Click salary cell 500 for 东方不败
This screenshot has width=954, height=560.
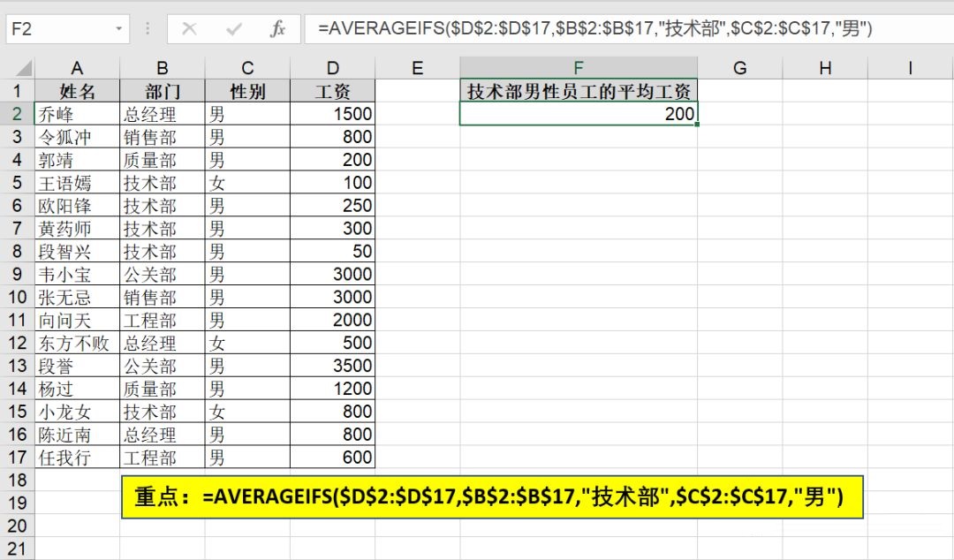point(333,343)
